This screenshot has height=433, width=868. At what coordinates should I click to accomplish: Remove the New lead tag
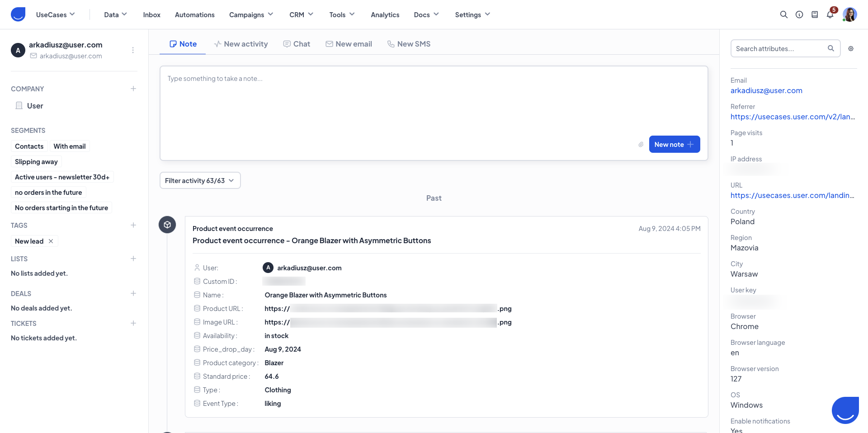tap(51, 241)
